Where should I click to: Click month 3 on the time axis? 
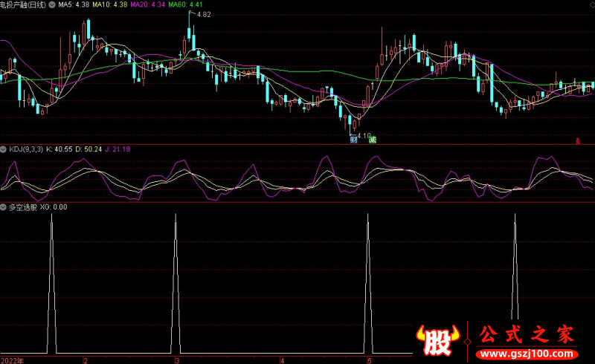pyautogui.click(x=177, y=360)
